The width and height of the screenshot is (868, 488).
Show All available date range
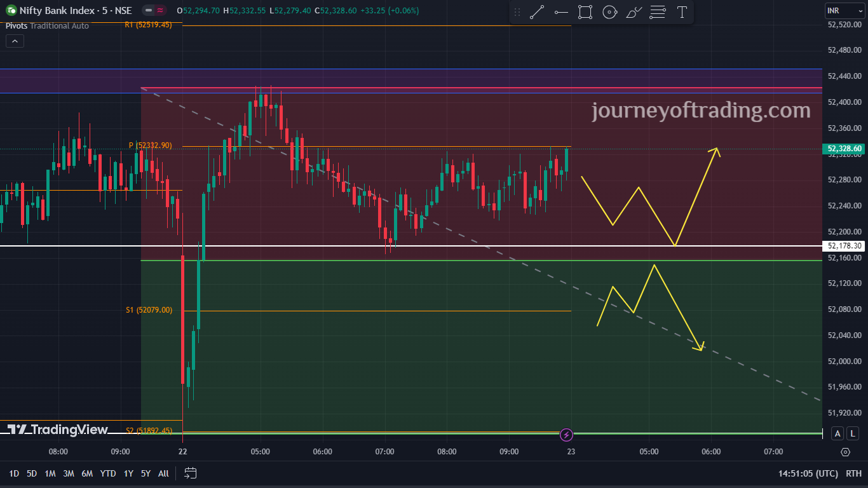[x=163, y=473]
